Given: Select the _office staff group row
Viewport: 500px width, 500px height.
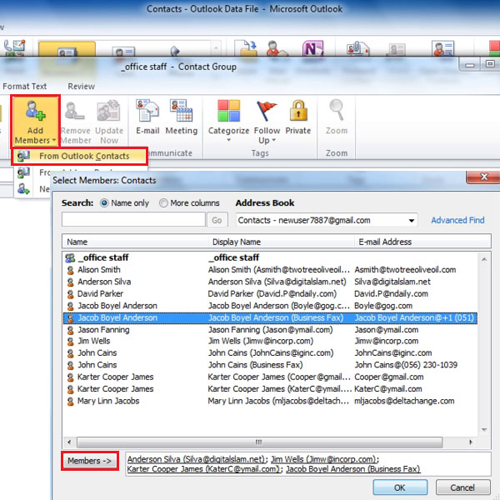Looking at the screenshot, I should (x=270, y=258).
